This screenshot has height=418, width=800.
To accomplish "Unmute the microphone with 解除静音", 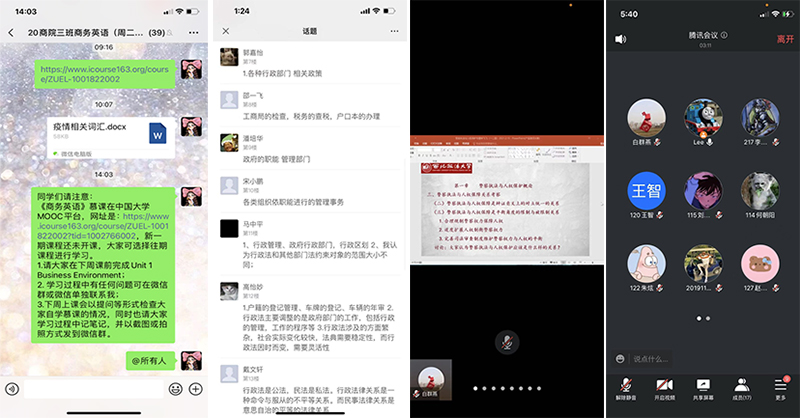I will (x=624, y=388).
